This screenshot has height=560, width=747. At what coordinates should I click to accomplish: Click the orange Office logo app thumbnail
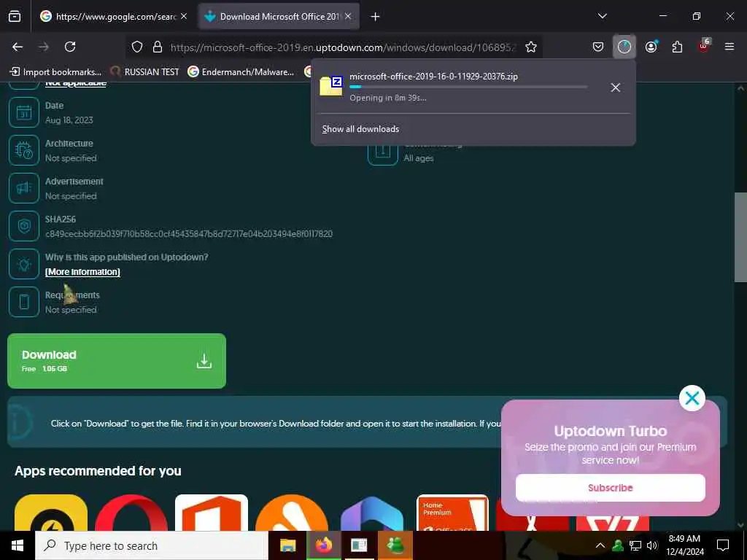[212, 513]
